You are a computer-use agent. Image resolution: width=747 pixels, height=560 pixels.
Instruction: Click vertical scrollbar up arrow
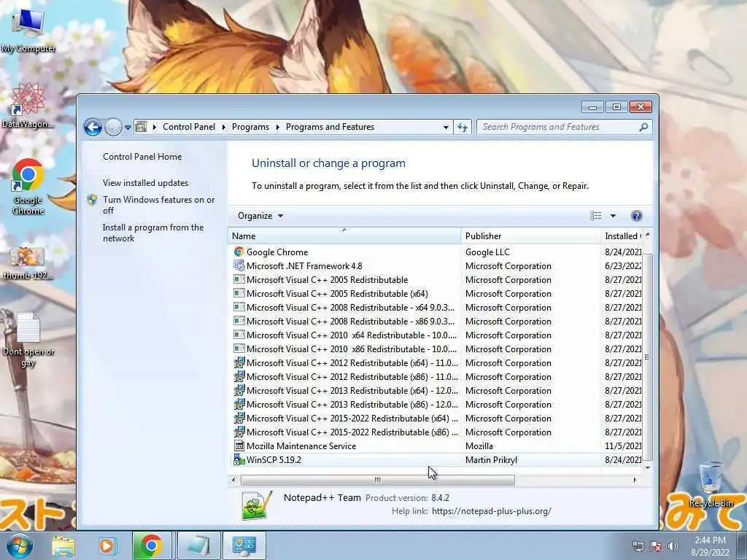coord(648,235)
